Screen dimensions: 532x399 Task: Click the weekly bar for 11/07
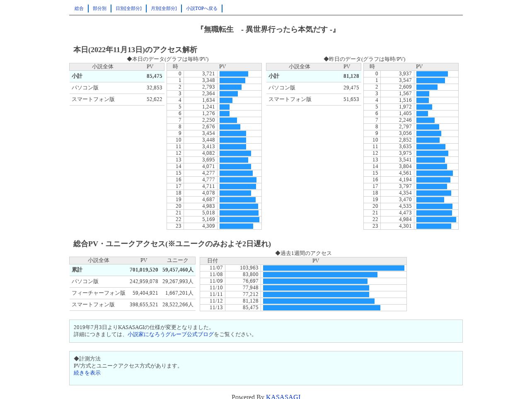pyautogui.click(x=334, y=268)
